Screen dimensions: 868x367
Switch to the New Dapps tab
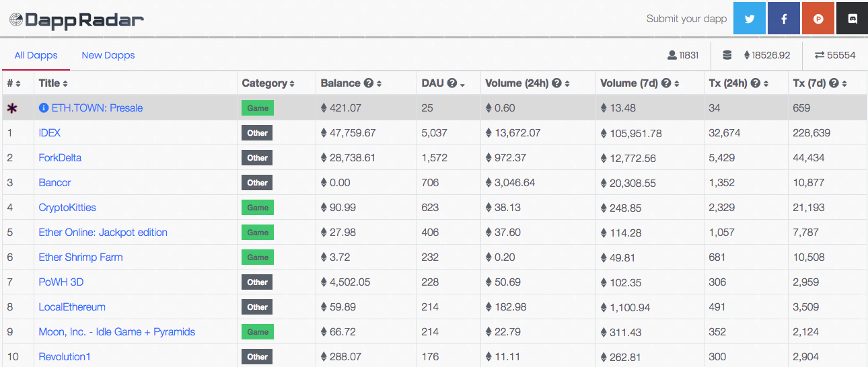[x=108, y=55]
